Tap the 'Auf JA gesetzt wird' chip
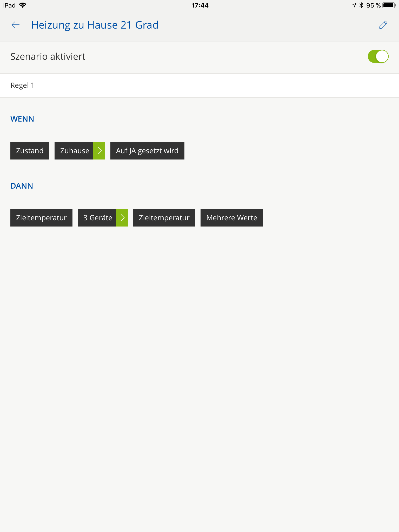399x532 pixels. pos(147,151)
